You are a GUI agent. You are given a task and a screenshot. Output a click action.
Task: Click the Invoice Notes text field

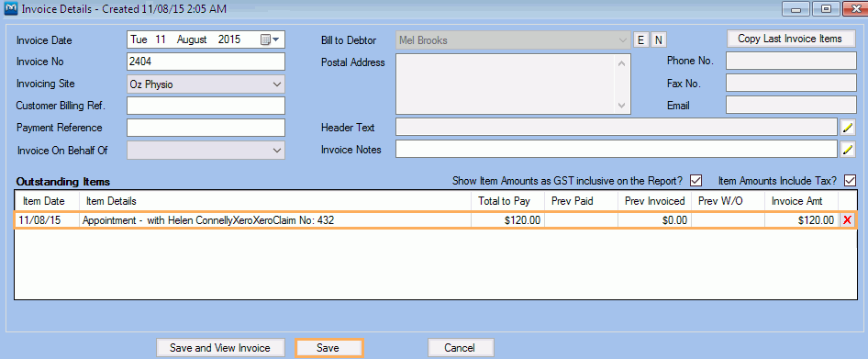tap(616, 149)
